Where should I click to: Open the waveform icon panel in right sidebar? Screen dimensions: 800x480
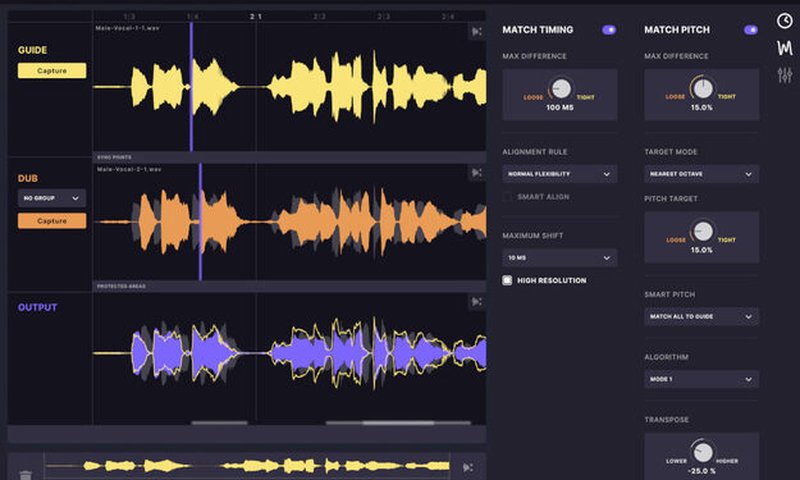(783, 48)
